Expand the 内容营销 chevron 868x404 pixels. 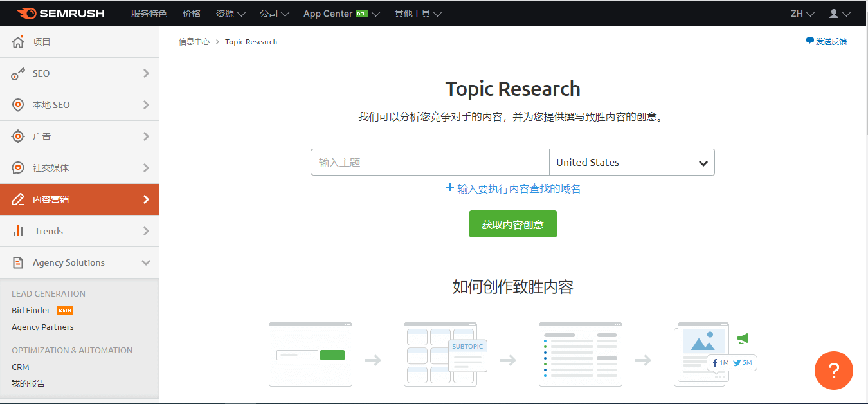click(x=146, y=199)
